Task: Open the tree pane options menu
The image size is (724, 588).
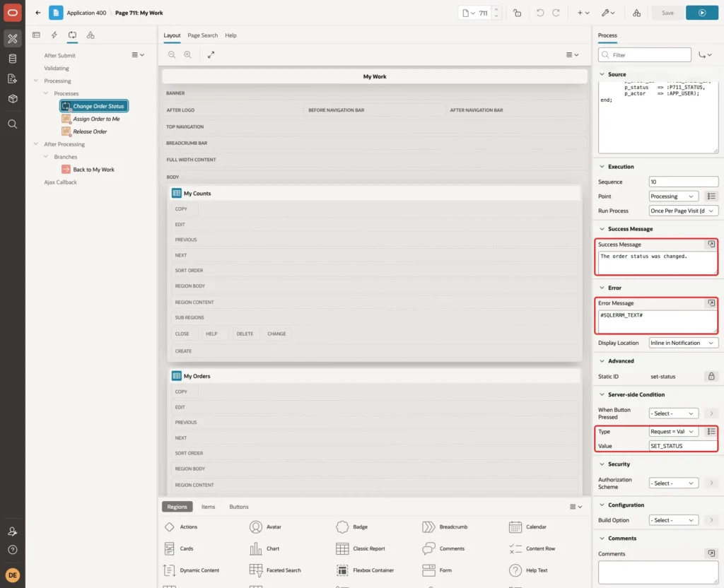Action: pyautogui.click(x=138, y=55)
